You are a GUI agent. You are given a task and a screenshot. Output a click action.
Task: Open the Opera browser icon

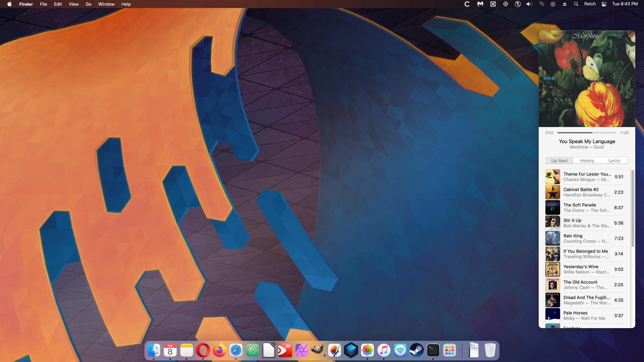click(203, 351)
